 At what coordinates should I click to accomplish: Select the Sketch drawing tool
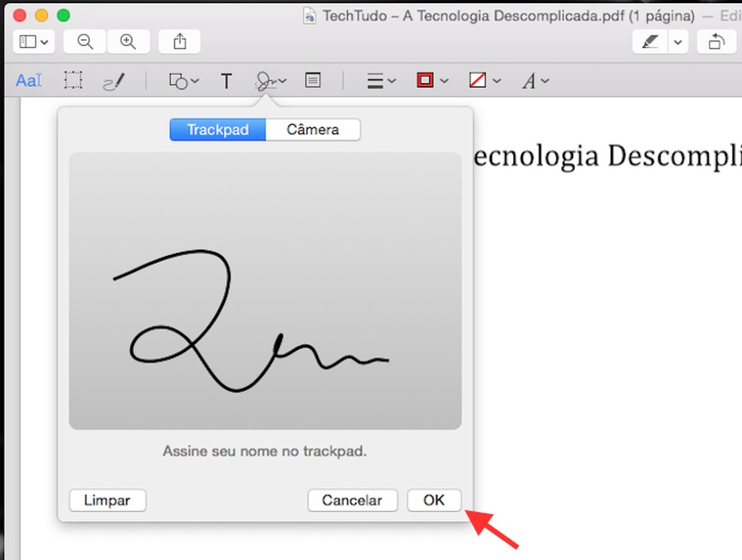pos(114,81)
